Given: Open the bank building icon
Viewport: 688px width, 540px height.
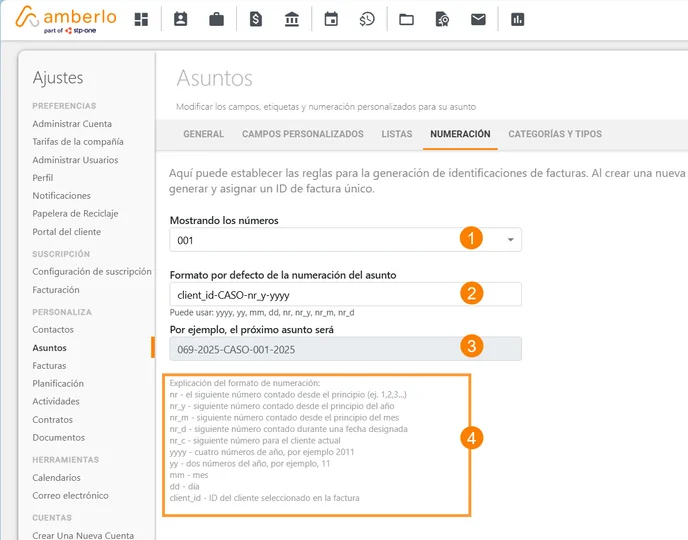Looking at the screenshot, I should tap(292, 19).
